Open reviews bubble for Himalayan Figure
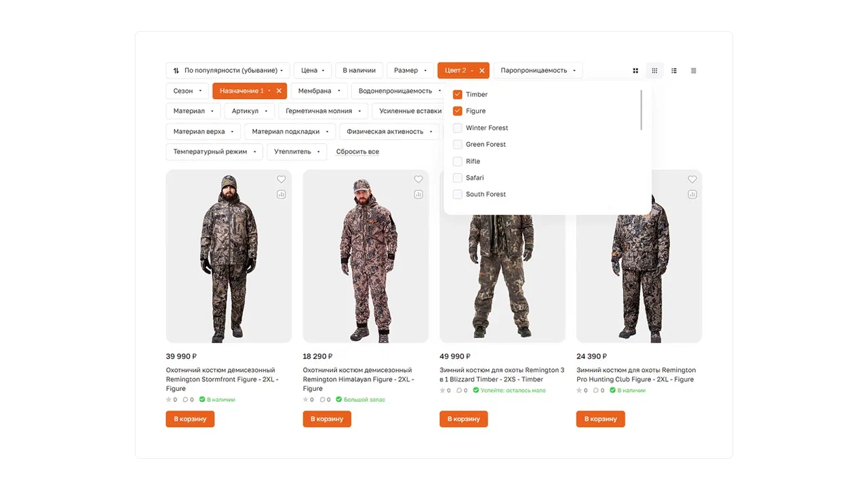This screenshot has height=490, width=868. (325, 400)
